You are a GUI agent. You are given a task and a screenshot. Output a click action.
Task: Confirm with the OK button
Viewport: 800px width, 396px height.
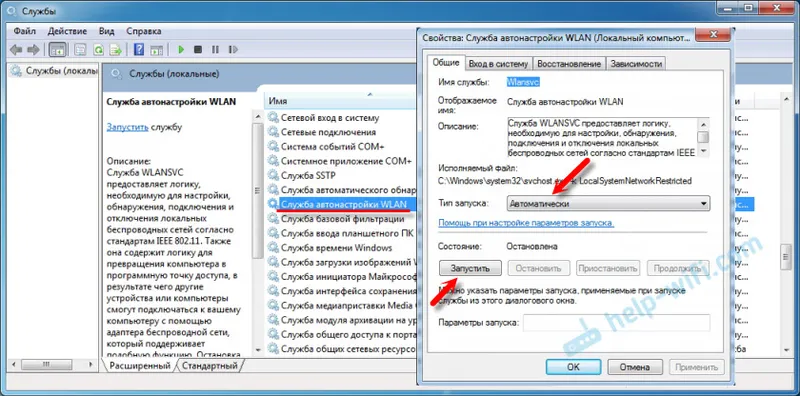pos(573,367)
